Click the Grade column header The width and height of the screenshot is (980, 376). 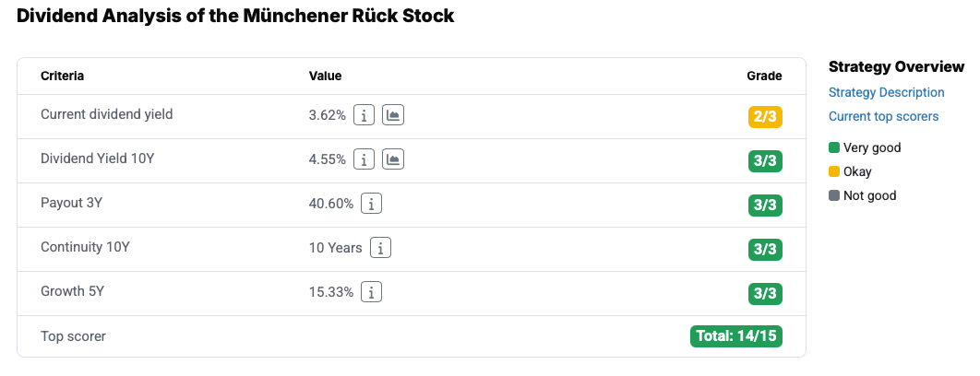click(764, 76)
